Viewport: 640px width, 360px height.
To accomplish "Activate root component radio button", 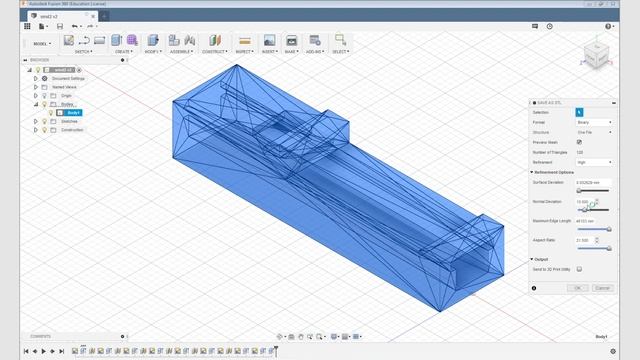I will [x=79, y=70].
